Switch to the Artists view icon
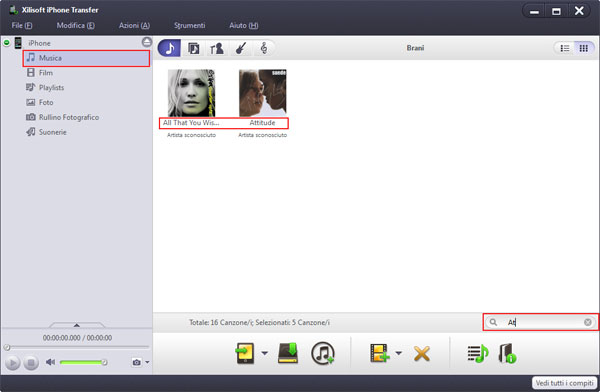600x392 pixels. point(217,48)
